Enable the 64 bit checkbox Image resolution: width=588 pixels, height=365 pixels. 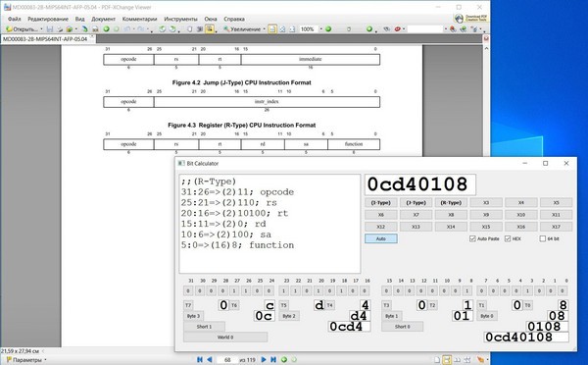pyautogui.click(x=542, y=238)
